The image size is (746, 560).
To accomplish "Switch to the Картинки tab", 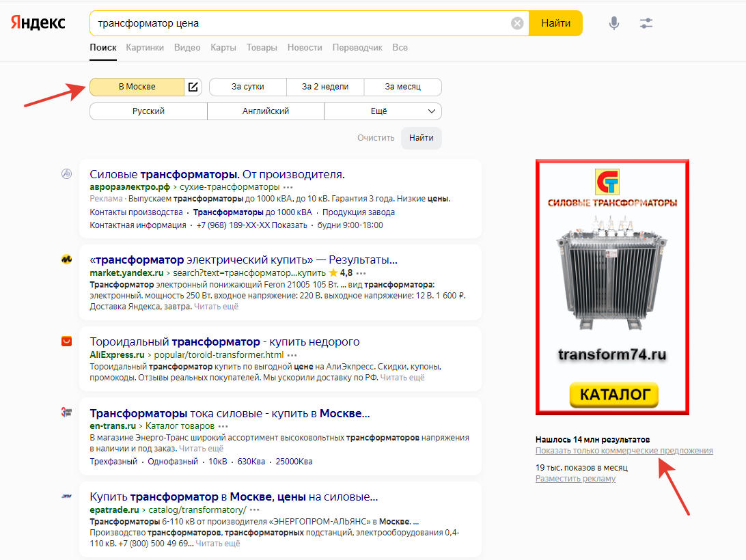I will 145,48.
